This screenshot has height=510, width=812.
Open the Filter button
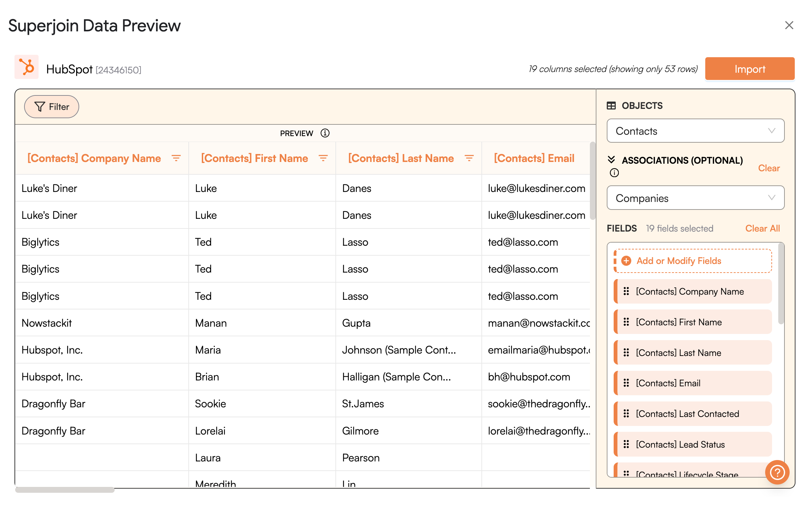pyautogui.click(x=52, y=107)
